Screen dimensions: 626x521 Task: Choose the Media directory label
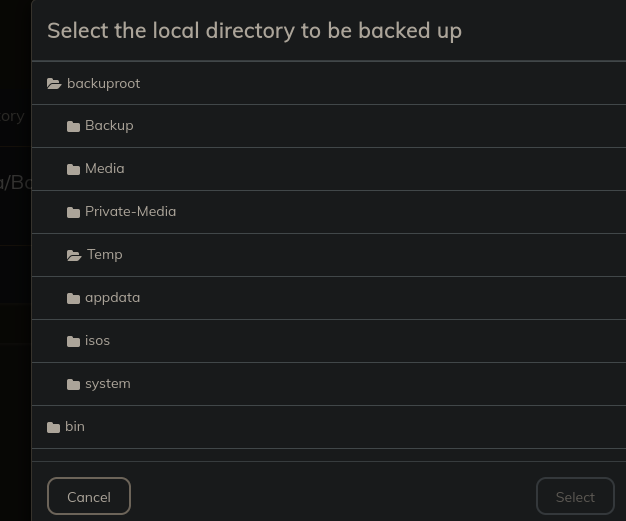[x=105, y=168]
